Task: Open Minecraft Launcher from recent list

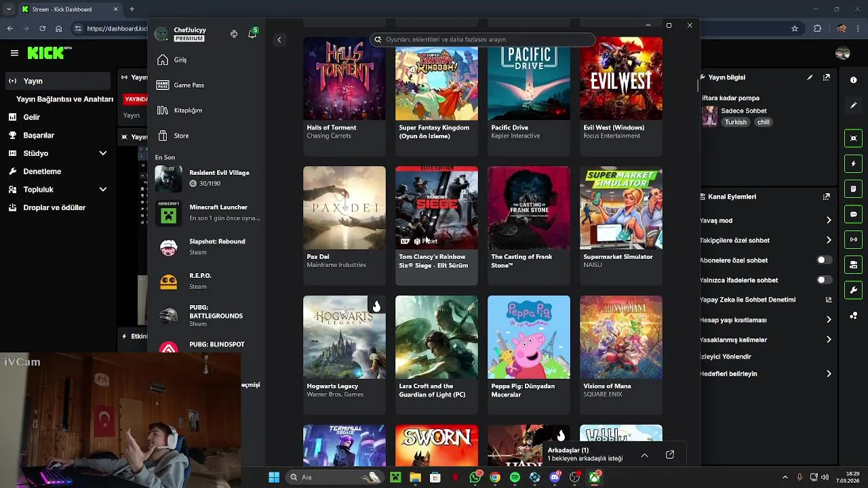Action: click(x=208, y=212)
